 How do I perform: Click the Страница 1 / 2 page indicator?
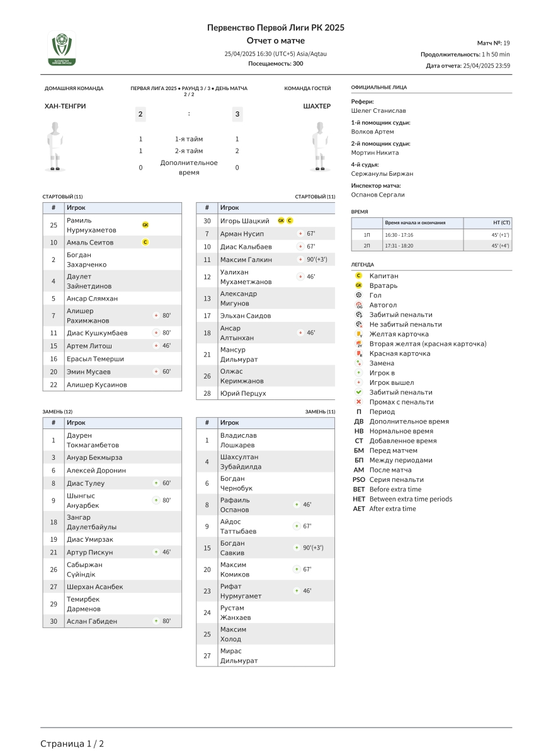coord(72,743)
